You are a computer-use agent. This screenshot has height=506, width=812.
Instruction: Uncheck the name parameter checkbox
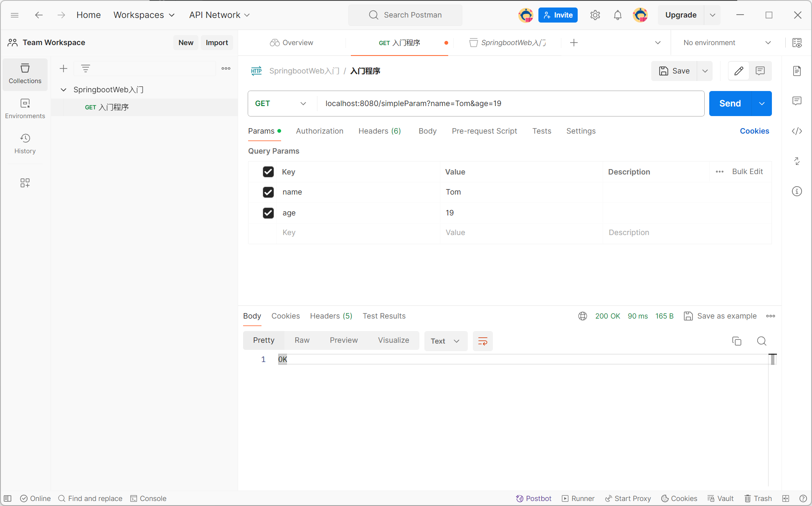[268, 192]
